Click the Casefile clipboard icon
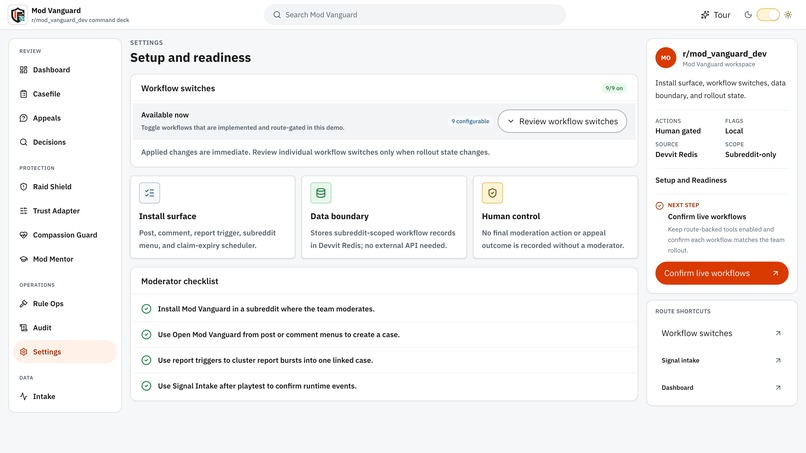 24,94
